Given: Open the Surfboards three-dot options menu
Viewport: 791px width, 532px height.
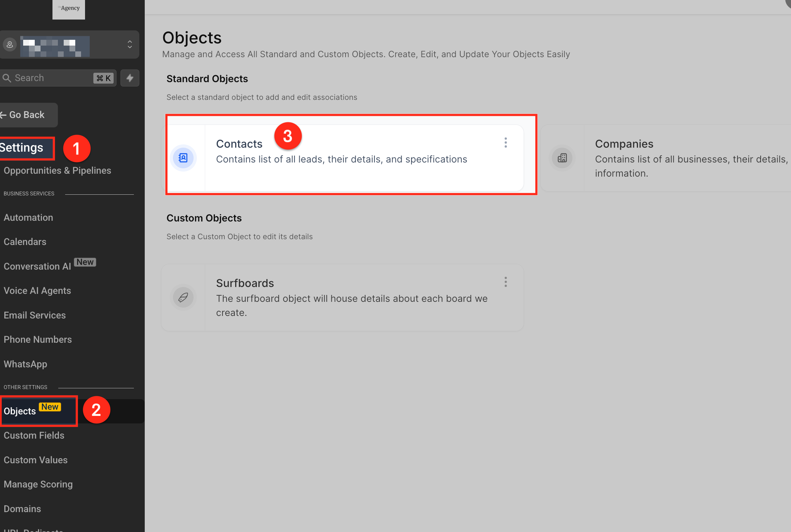Looking at the screenshot, I should [506, 282].
